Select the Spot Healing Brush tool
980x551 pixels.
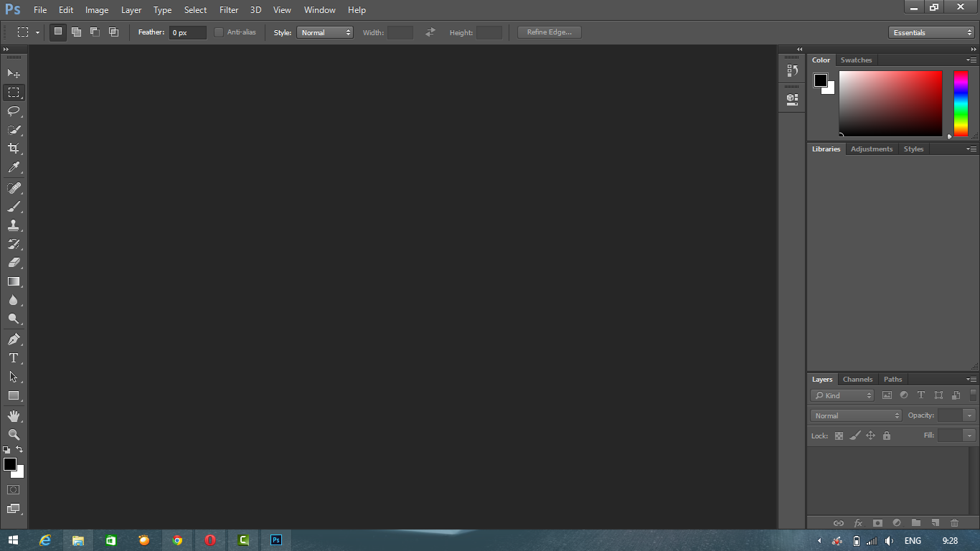tap(14, 188)
